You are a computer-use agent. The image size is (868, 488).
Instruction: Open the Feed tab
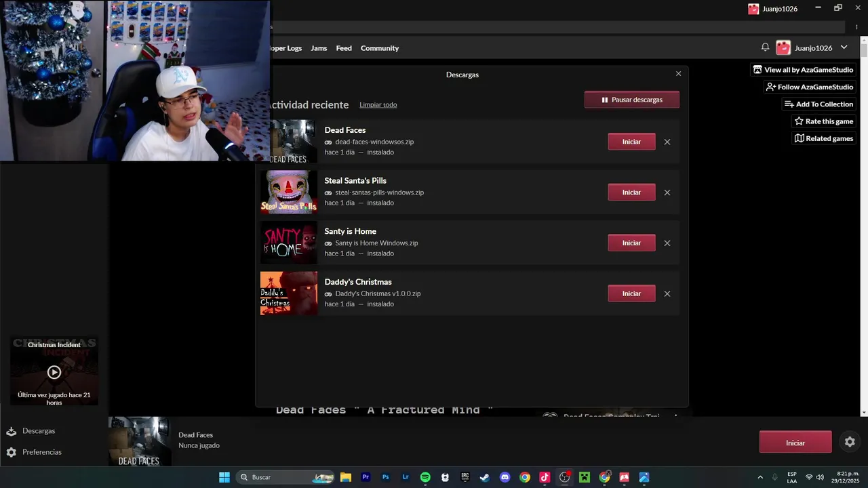tap(344, 48)
